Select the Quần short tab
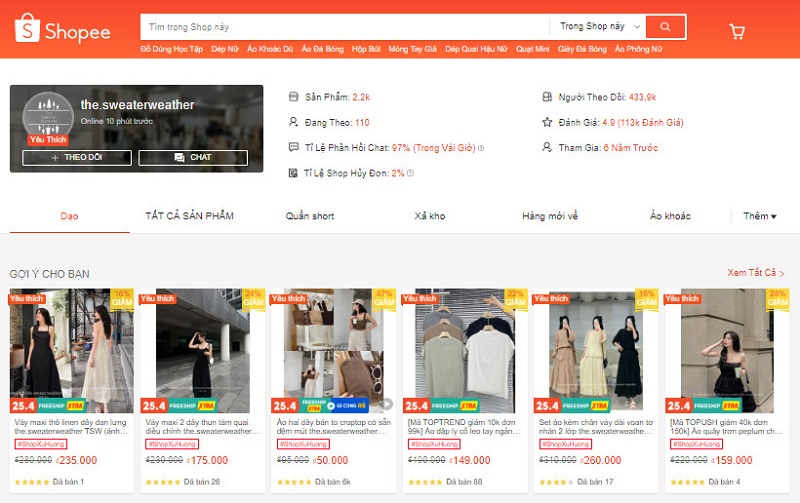Screen dimensions: 800x503 point(310,216)
